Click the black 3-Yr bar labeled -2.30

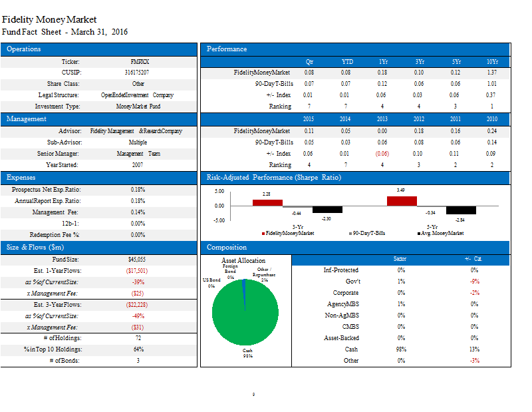coord(327,209)
